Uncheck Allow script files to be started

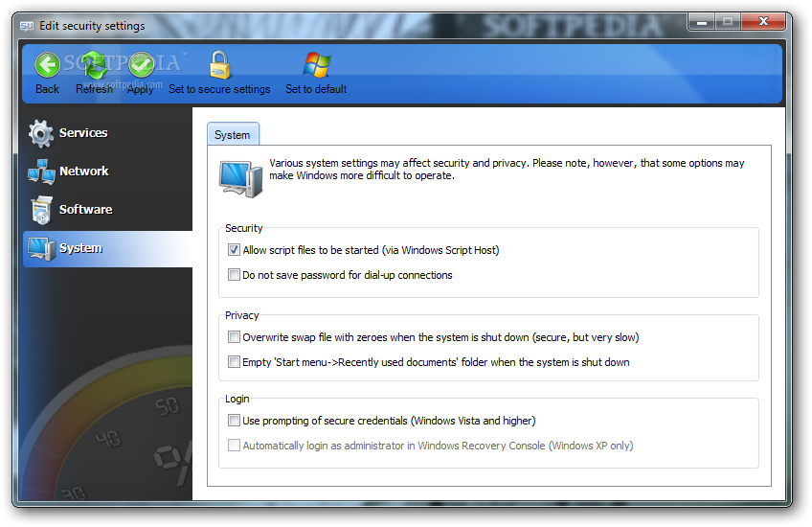234,250
